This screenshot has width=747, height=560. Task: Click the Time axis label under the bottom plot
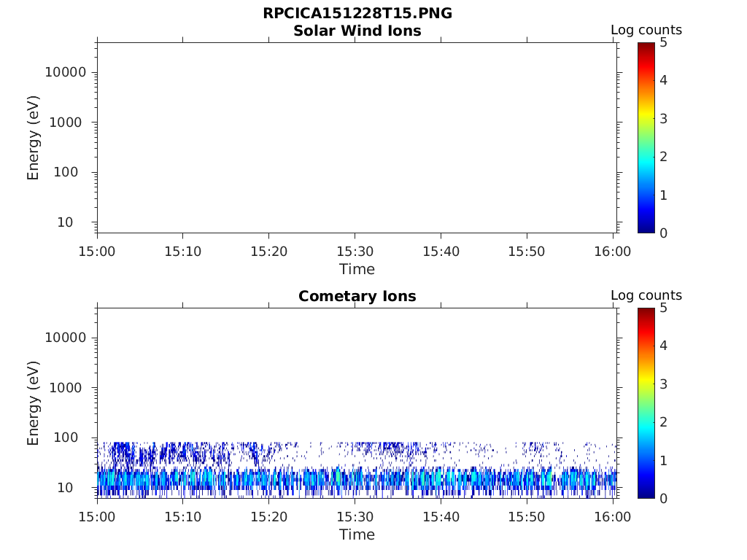pyautogui.click(x=357, y=534)
